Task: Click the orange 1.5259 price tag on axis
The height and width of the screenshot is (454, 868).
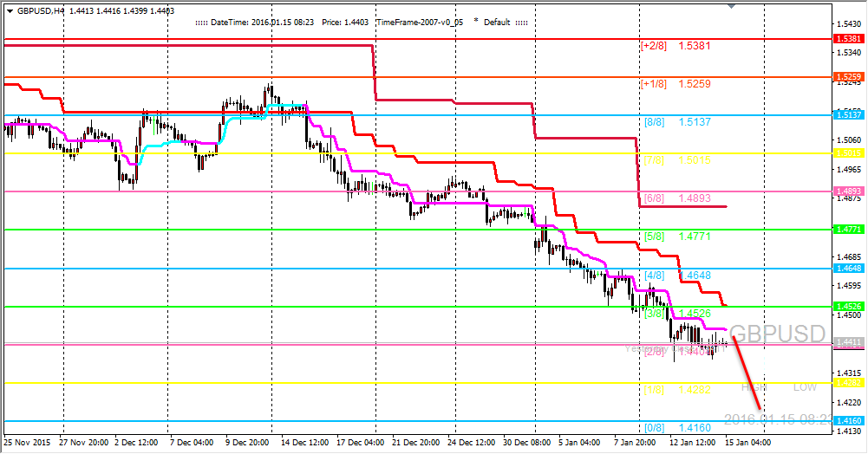Action: pos(849,77)
